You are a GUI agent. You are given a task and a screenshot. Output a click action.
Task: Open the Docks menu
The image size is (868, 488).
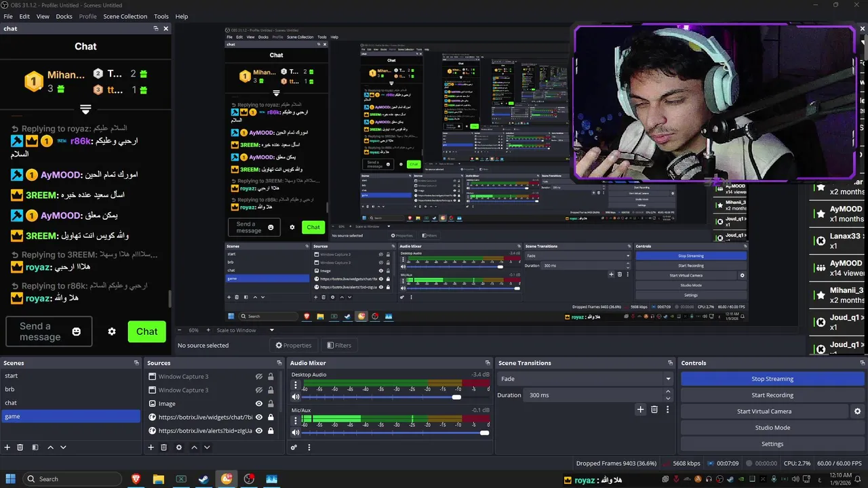point(64,16)
